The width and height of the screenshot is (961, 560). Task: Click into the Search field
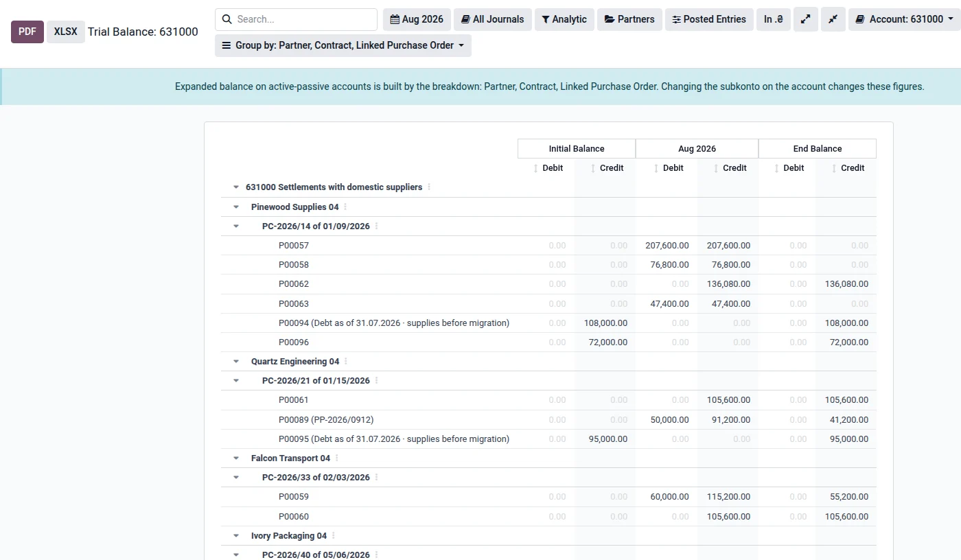pos(296,19)
